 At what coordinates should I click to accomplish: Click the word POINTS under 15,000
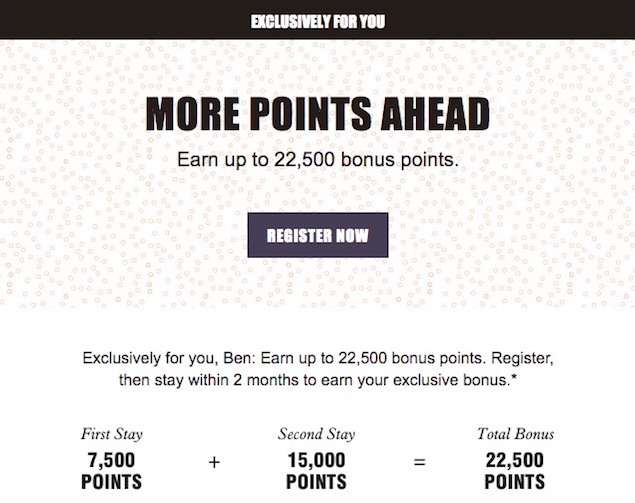coord(316,482)
